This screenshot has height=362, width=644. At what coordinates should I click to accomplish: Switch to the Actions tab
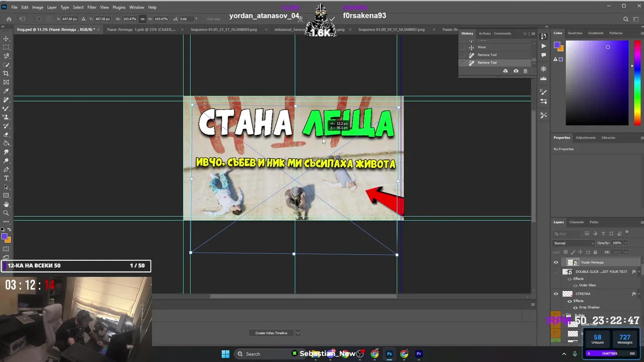click(485, 34)
